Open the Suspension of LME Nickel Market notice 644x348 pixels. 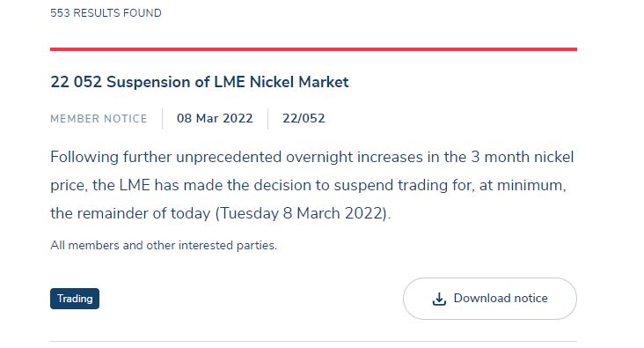point(199,82)
